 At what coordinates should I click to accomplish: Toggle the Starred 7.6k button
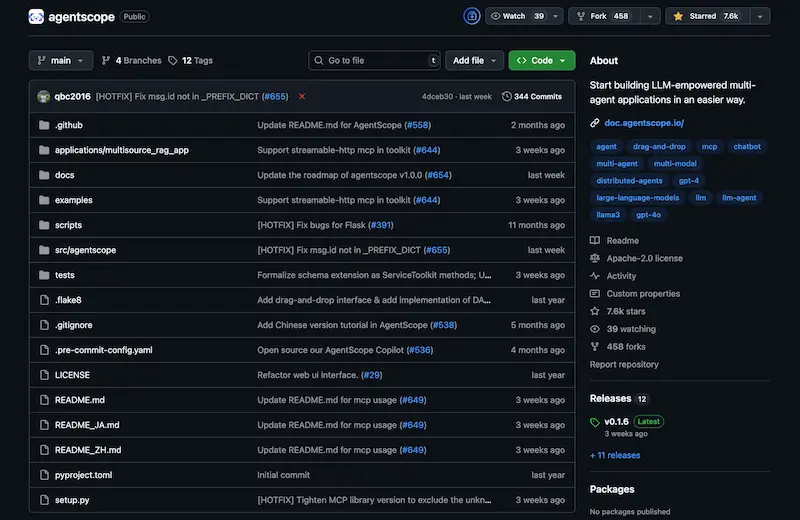[708, 16]
